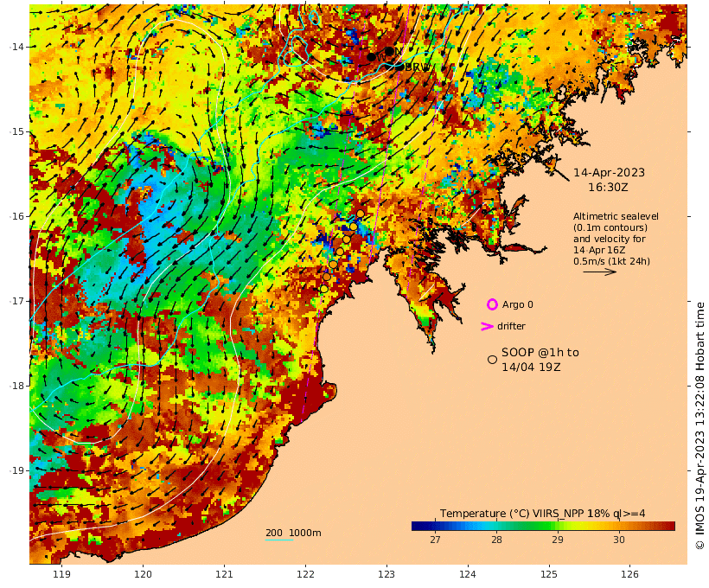
Task: Click the '14/04 19Z' legend text
Action: click(531, 367)
